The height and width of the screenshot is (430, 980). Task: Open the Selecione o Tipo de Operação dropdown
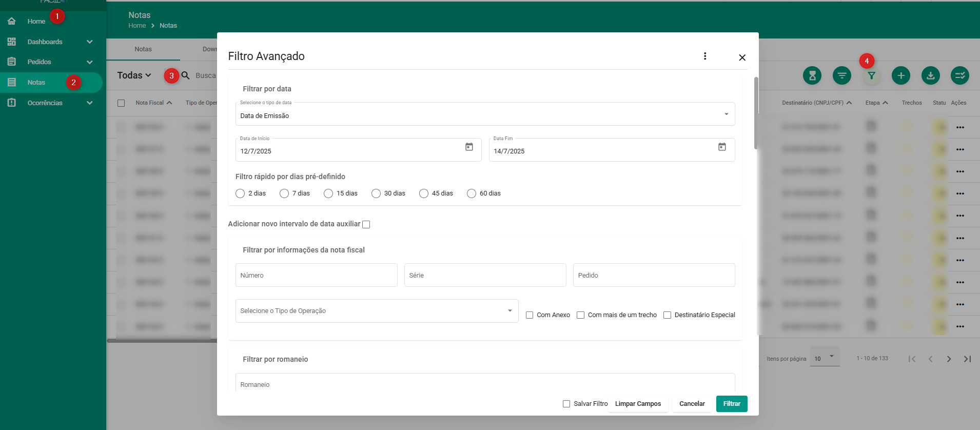coord(377,311)
